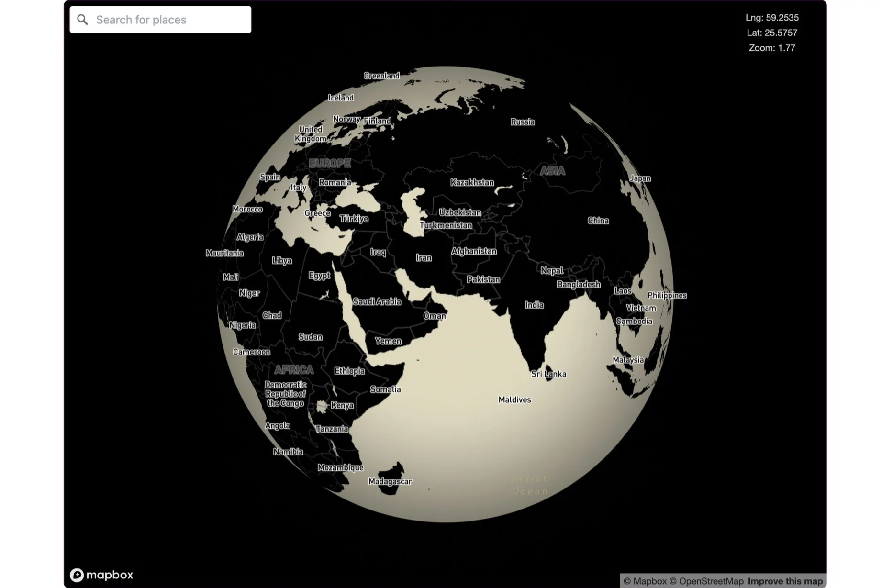
Task: Click the Nigeria label
Action: pos(242,325)
